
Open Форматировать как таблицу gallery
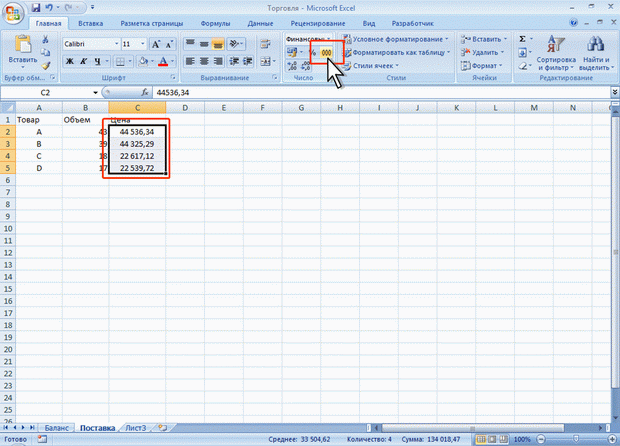[x=397, y=52]
